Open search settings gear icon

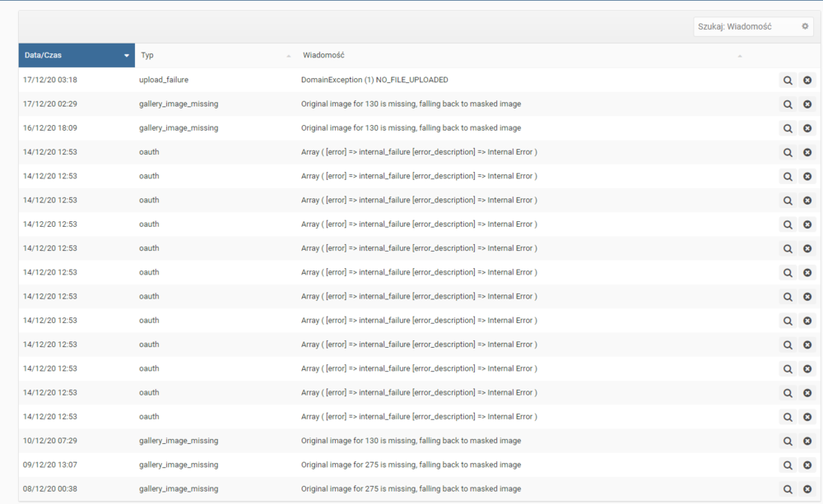point(805,26)
